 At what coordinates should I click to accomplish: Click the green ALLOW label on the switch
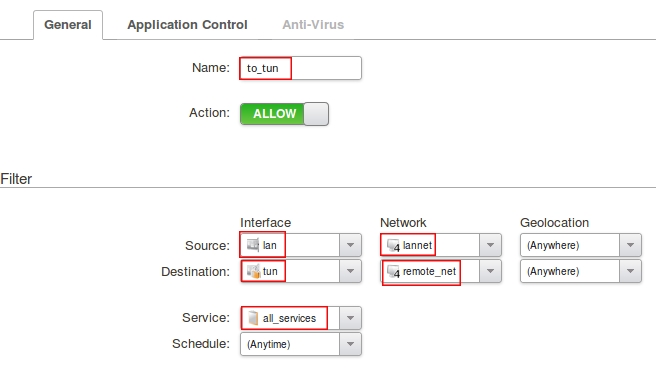(274, 114)
